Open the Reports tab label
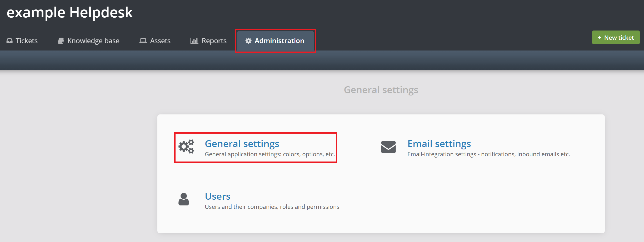Screen dimensions: 644x242 (214, 41)
